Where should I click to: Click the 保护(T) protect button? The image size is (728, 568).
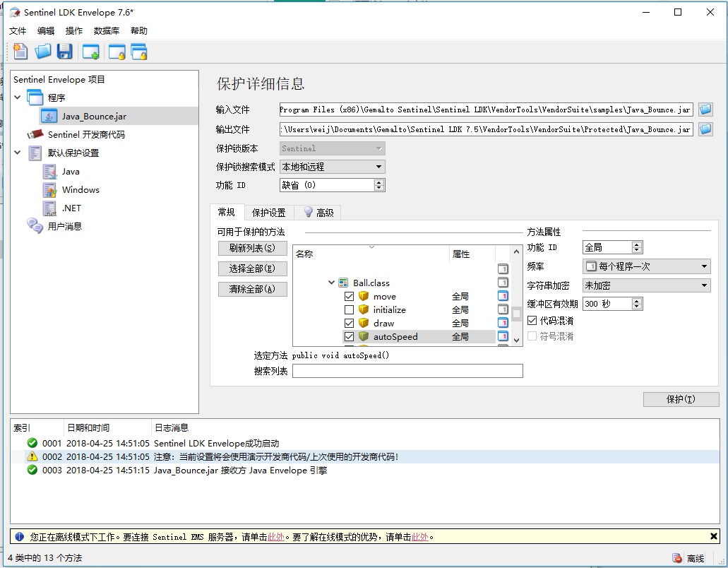coord(681,399)
